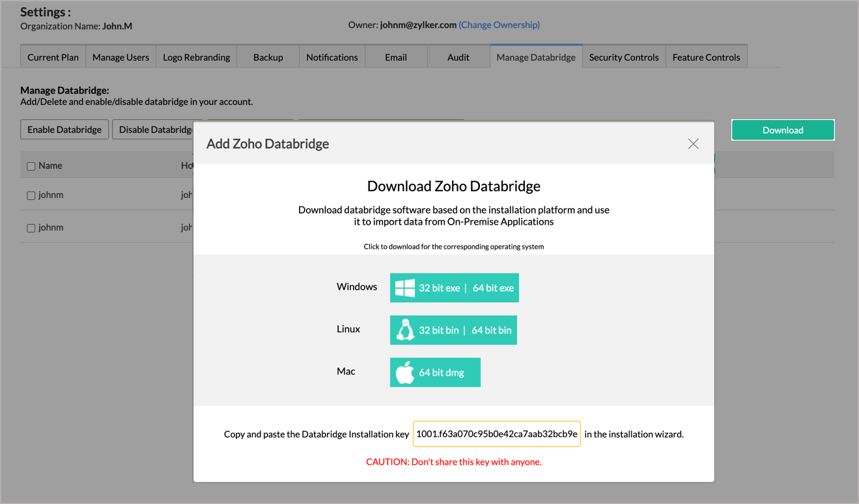
Task: Open the Manage Users tab
Action: [x=120, y=57]
